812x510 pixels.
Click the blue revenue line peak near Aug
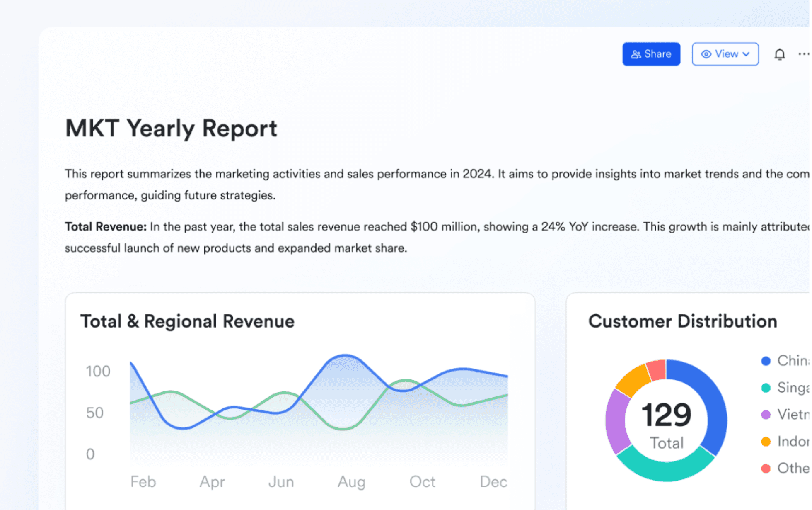(345, 355)
